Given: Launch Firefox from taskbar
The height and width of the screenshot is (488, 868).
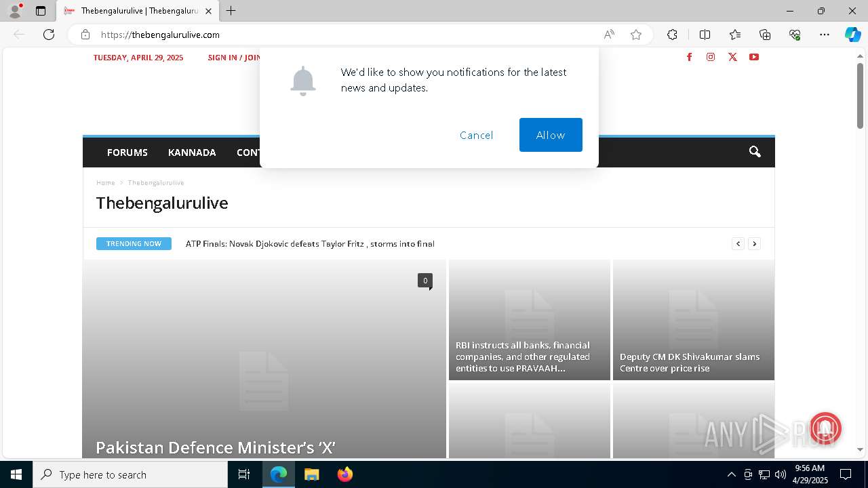Looking at the screenshot, I should (344, 474).
